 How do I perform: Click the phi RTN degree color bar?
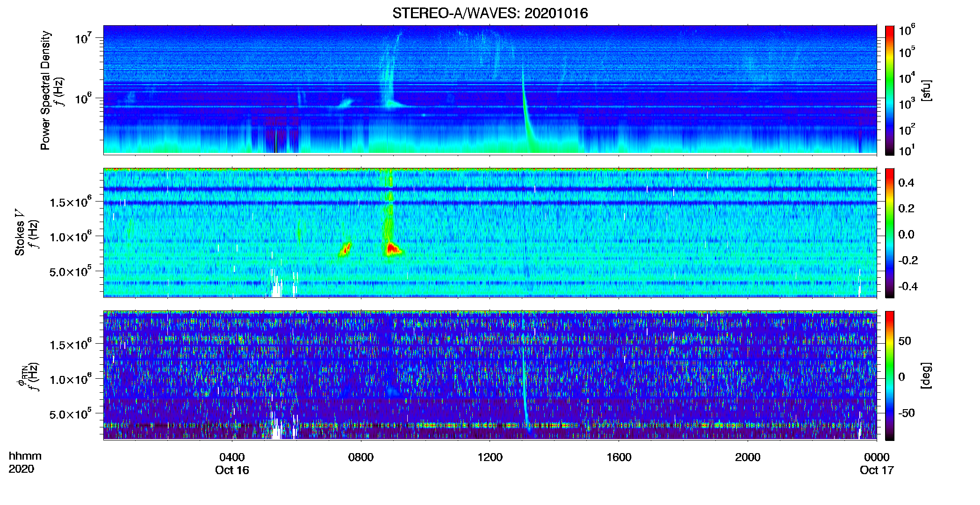pyautogui.click(x=889, y=375)
